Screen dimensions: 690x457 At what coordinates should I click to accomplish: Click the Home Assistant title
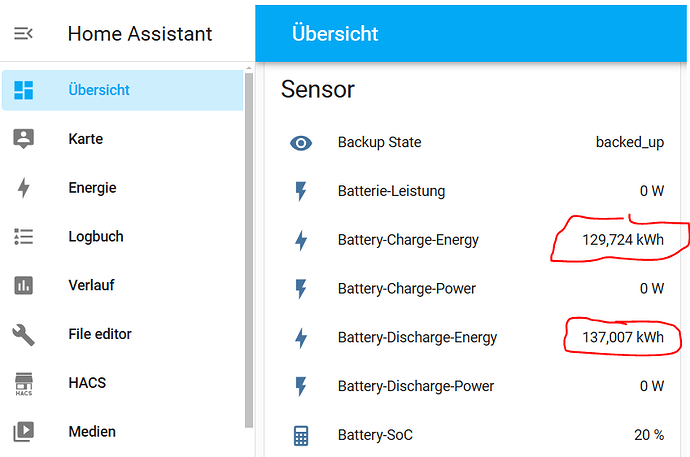point(140,34)
